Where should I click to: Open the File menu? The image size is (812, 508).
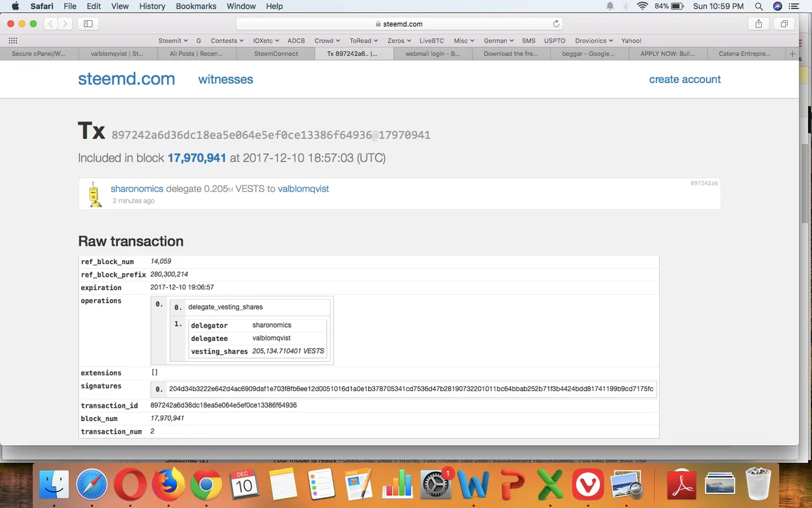pyautogui.click(x=70, y=6)
